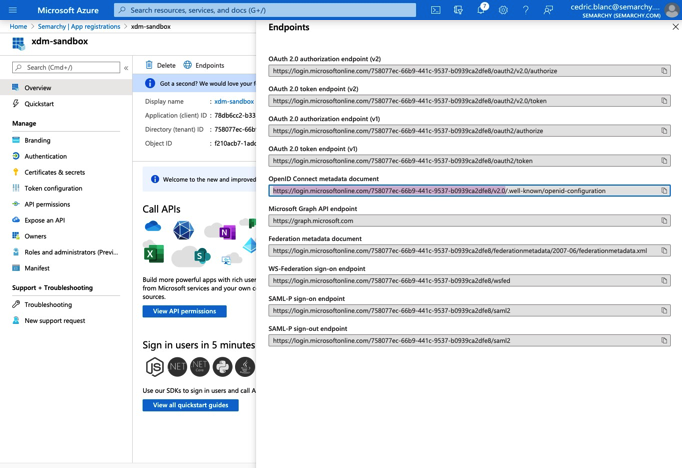
Task: Open Cloud Shell from the top bar
Action: [x=436, y=10]
